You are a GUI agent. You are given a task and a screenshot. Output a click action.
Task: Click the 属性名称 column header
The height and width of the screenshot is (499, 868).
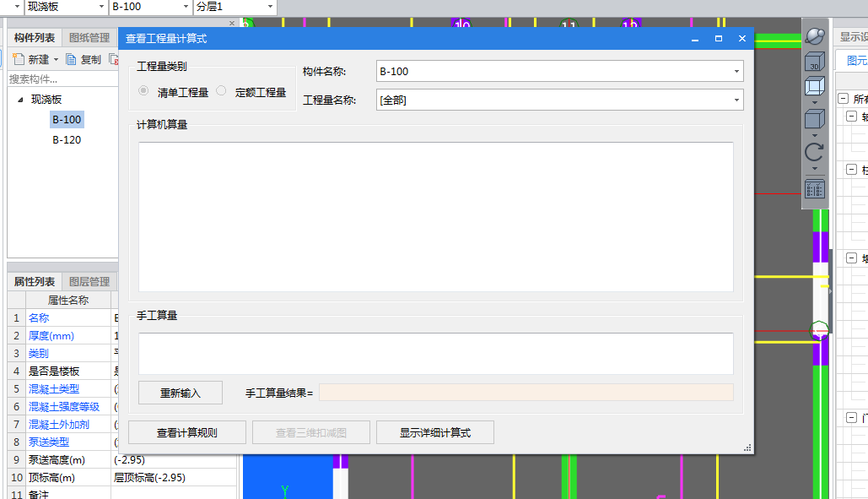coord(68,301)
